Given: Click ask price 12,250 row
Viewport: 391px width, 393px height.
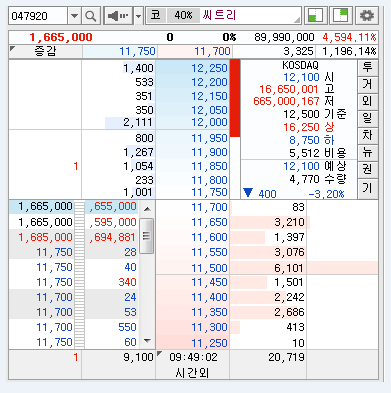Looking at the screenshot, I should (x=192, y=68).
